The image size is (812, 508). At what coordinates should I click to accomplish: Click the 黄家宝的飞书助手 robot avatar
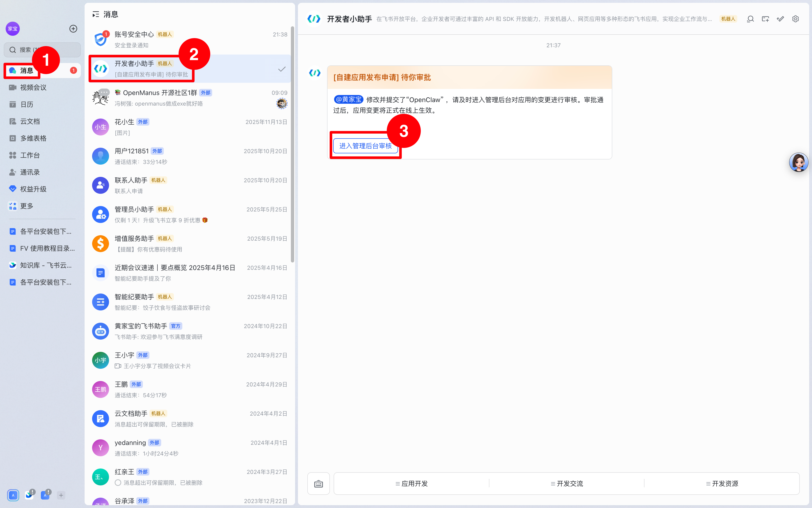click(x=100, y=331)
